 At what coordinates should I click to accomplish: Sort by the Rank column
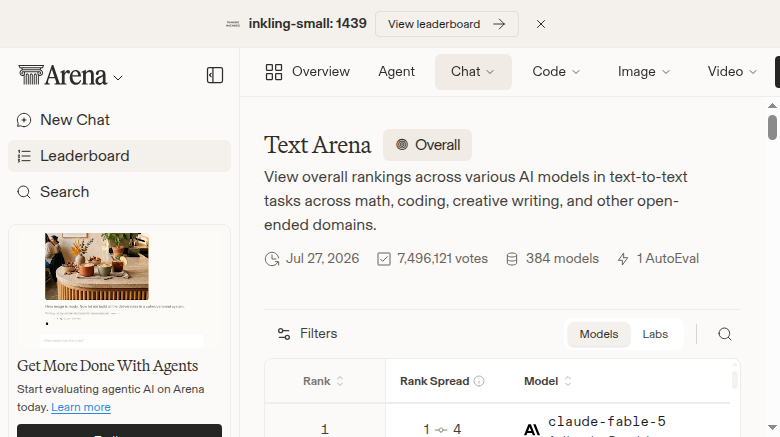(x=323, y=381)
